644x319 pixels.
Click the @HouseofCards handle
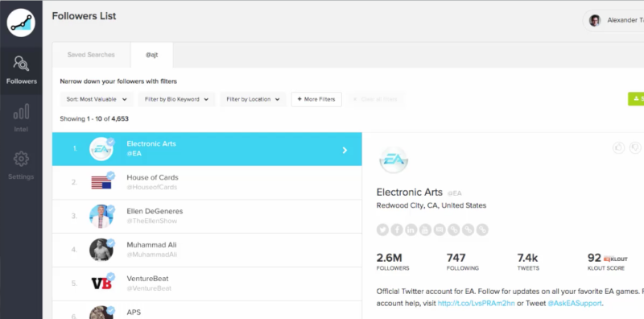(151, 187)
